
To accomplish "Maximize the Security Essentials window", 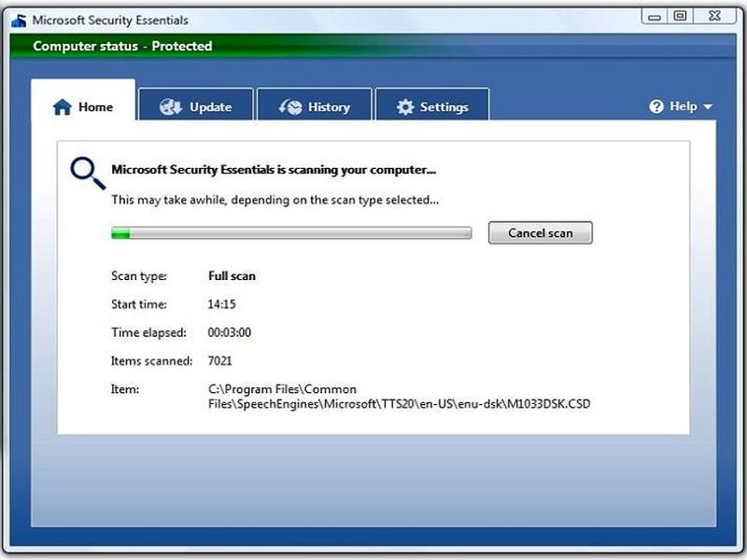I will click(x=681, y=16).
